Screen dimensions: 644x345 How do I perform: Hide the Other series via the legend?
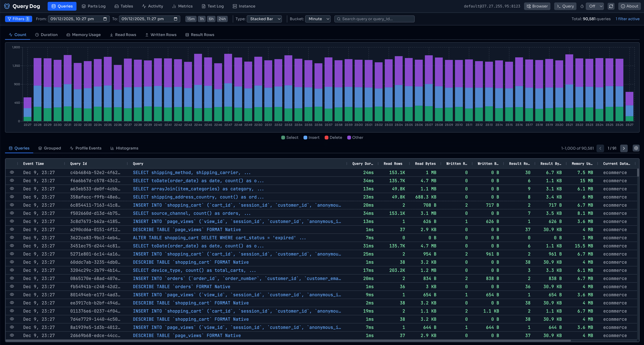[355, 137]
